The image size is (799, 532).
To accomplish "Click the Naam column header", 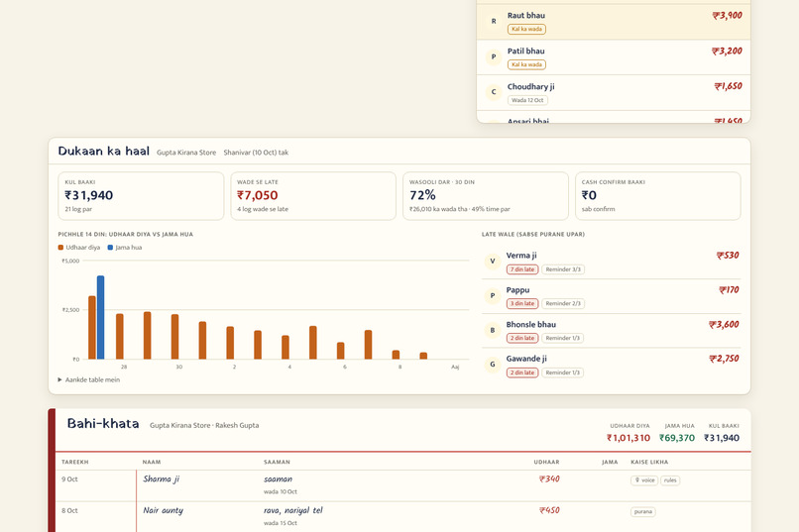I will point(152,463).
